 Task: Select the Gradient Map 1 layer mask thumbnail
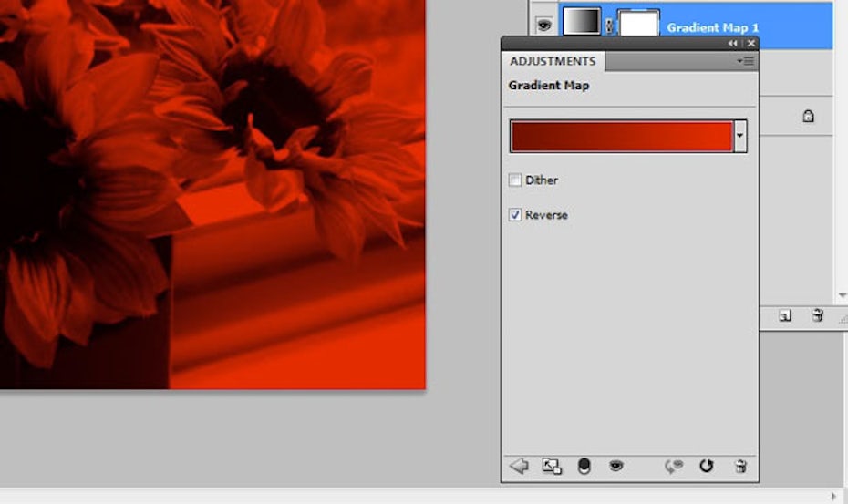(638, 24)
